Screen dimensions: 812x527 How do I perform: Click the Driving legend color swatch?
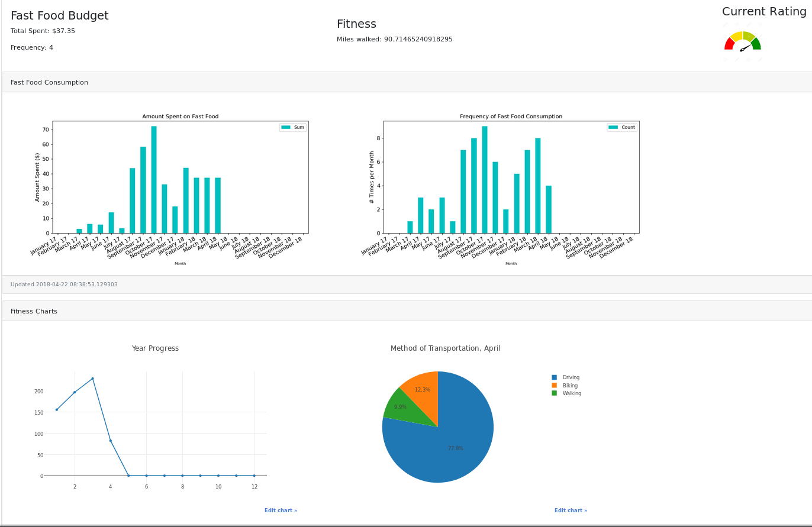[x=554, y=377]
